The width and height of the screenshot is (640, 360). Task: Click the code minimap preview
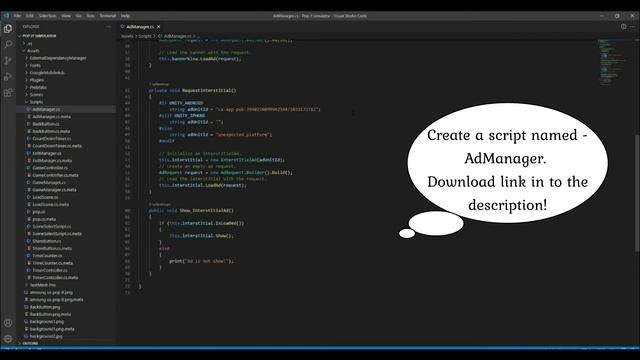(612, 61)
